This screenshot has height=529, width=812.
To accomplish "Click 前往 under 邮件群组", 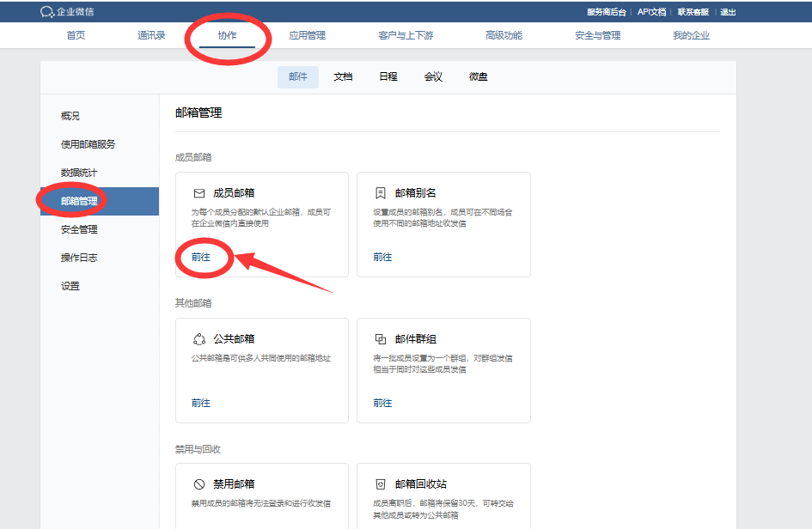I will point(382,402).
